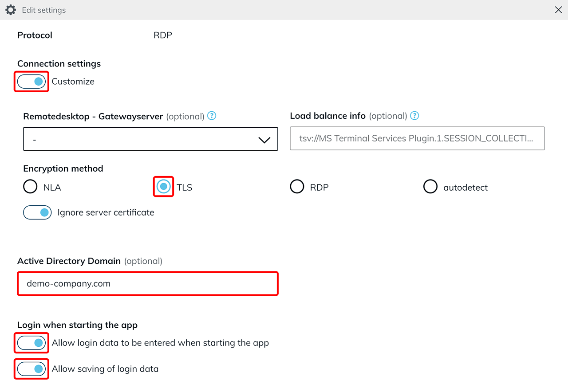This screenshot has width=568, height=392.
Task: Toggle the Customize connection settings switch
Action: tap(32, 82)
